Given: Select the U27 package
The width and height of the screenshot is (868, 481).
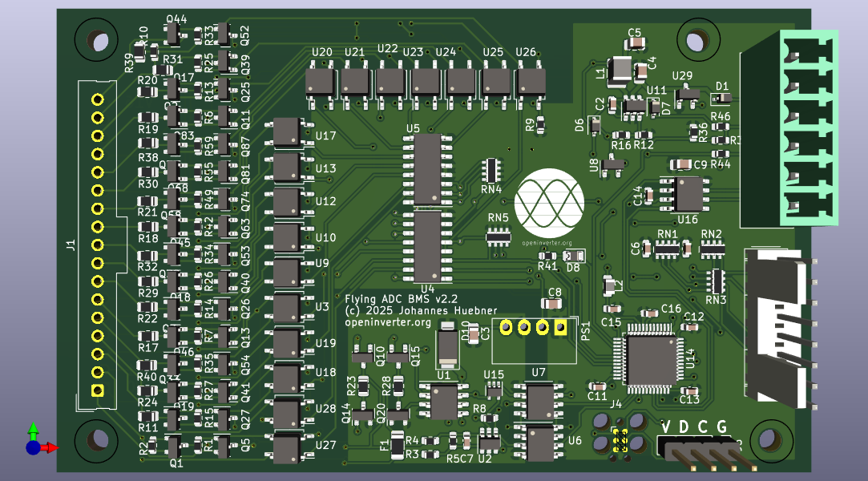Looking at the screenshot, I should (287, 449).
